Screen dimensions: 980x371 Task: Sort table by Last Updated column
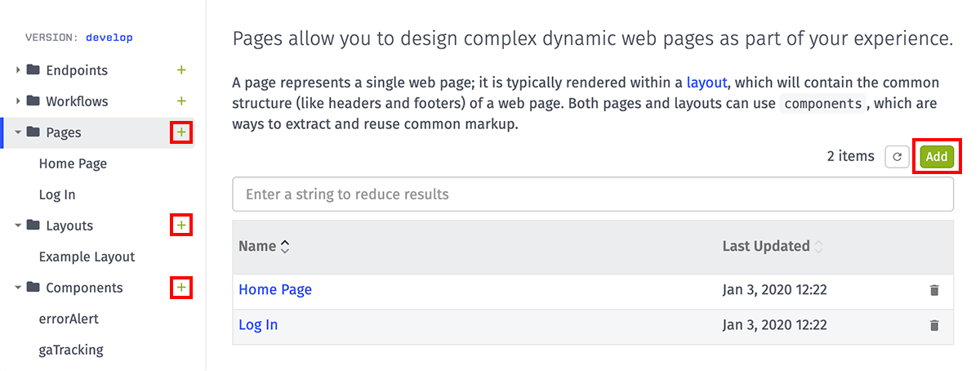(x=773, y=246)
